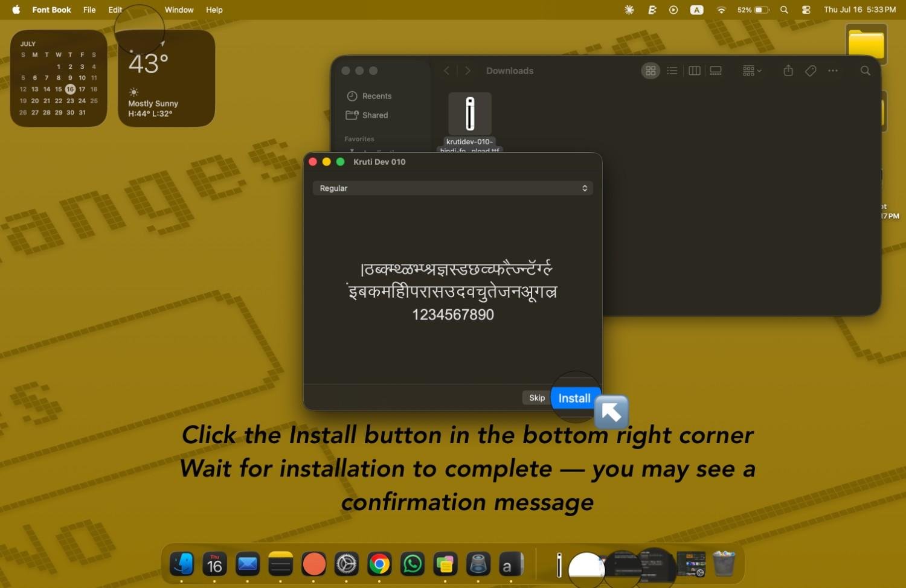Go back in Finder navigation
Image resolution: width=906 pixels, height=588 pixels.
(446, 71)
